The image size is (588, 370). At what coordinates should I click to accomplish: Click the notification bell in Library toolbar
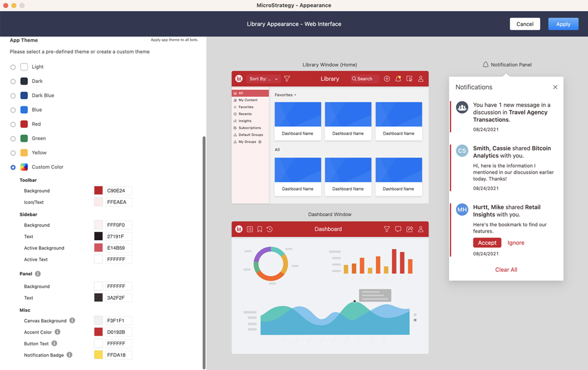pyautogui.click(x=398, y=79)
